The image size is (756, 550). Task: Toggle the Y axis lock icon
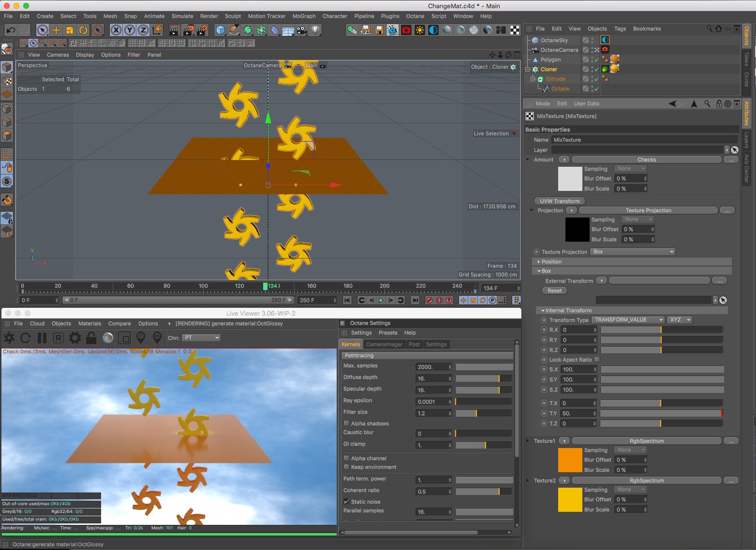click(130, 30)
